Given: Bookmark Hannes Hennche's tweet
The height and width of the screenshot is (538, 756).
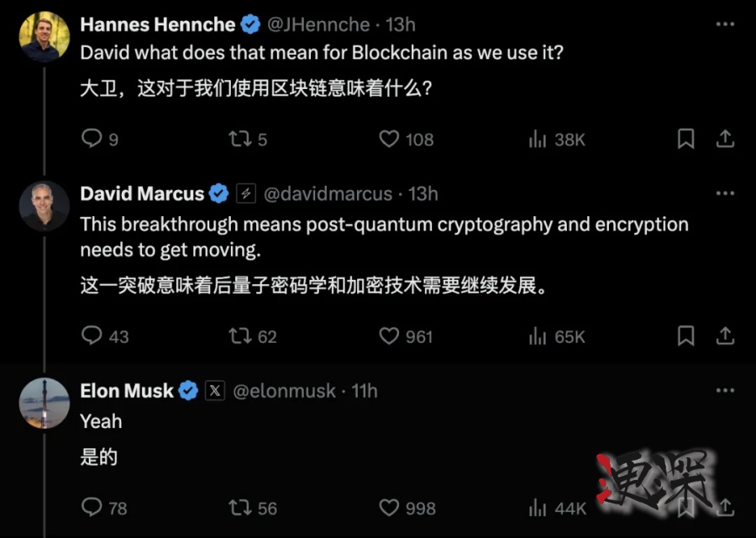Looking at the screenshot, I should click(686, 139).
